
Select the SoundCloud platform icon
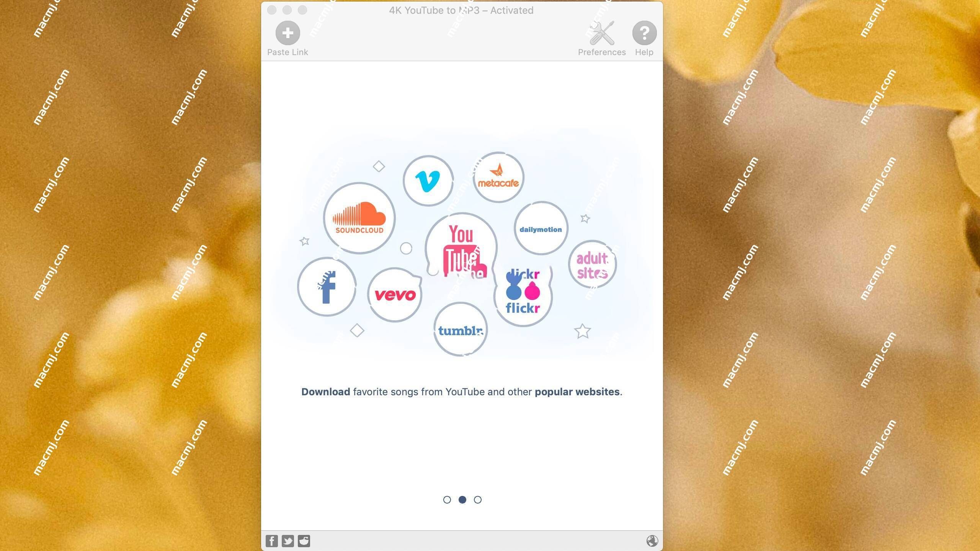click(359, 217)
